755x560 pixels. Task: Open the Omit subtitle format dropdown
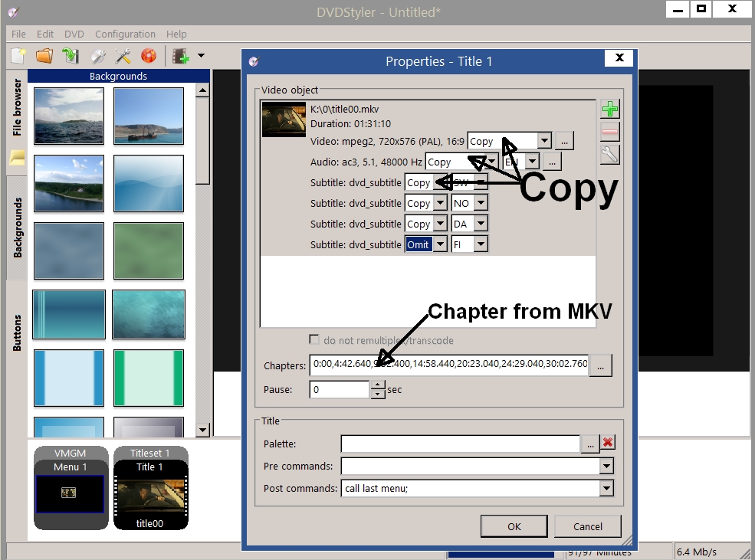point(440,244)
